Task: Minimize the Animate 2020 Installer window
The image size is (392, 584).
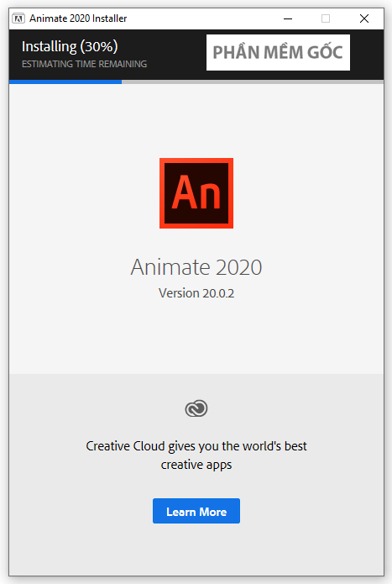Action: 288,18
